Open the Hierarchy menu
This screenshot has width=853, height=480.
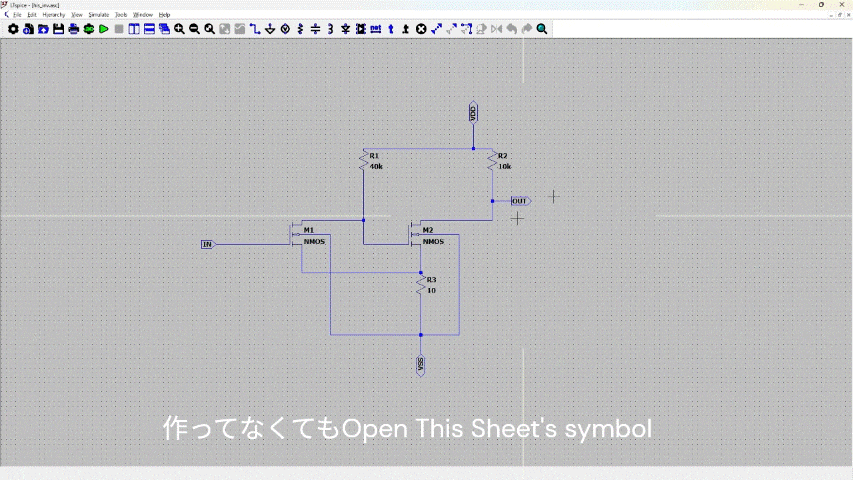(54, 15)
